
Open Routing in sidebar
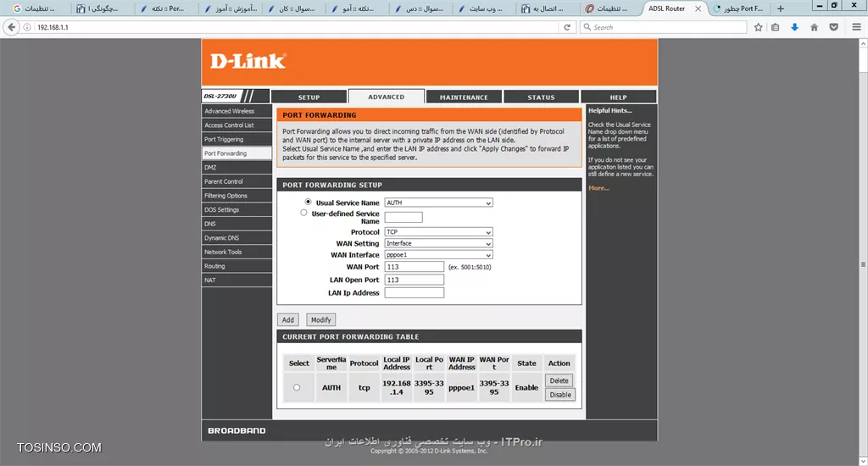coord(236,266)
